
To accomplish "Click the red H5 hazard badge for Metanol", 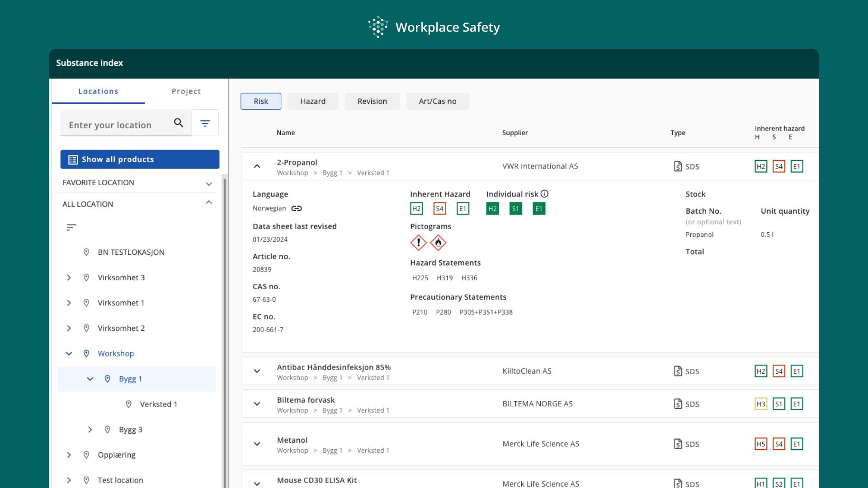I will coord(761,444).
